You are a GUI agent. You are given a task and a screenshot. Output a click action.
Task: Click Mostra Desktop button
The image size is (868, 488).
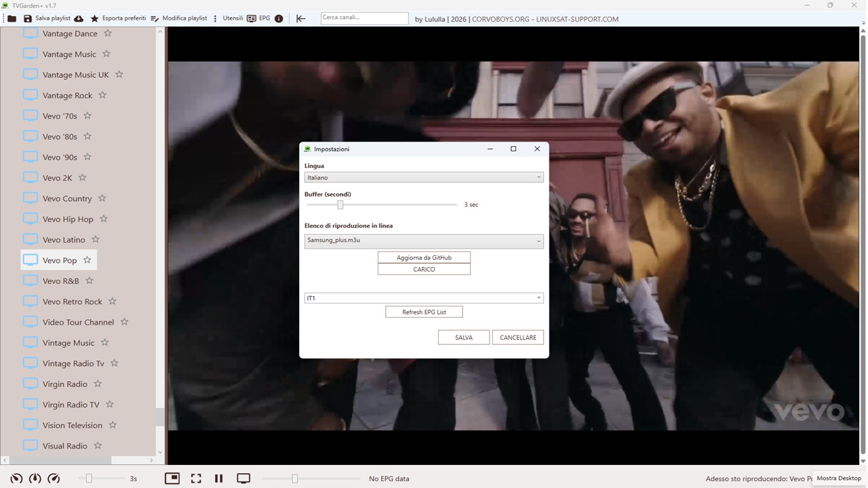[x=839, y=479]
